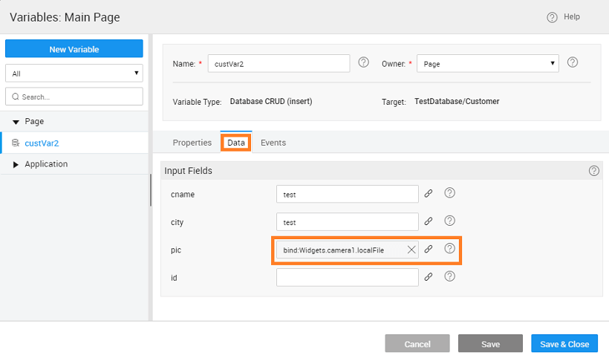
Task: Click Input Fields section help icon
Action: click(593, 171)
